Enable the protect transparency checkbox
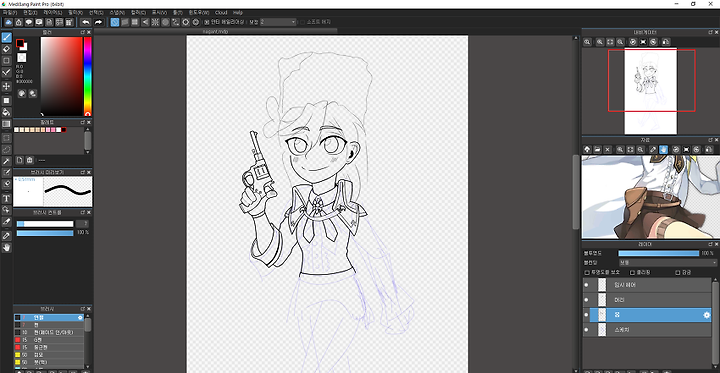The width and height of the screenshot is (720, 373). coord(587,272)
